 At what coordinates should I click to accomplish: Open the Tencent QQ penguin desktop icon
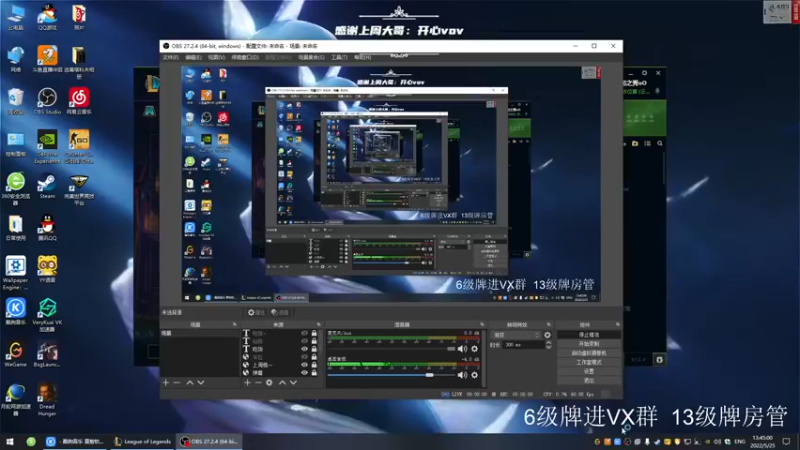pos(47,228)
